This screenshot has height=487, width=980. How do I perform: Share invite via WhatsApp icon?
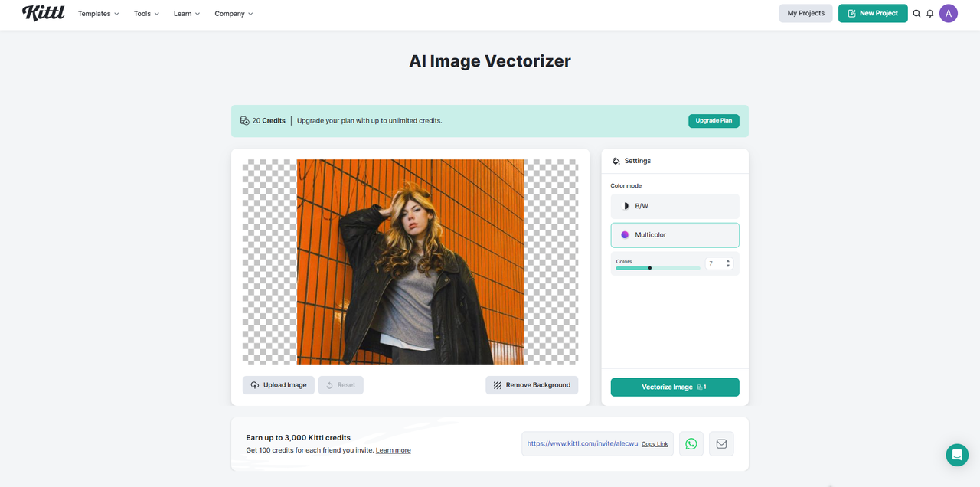point(691,443)
